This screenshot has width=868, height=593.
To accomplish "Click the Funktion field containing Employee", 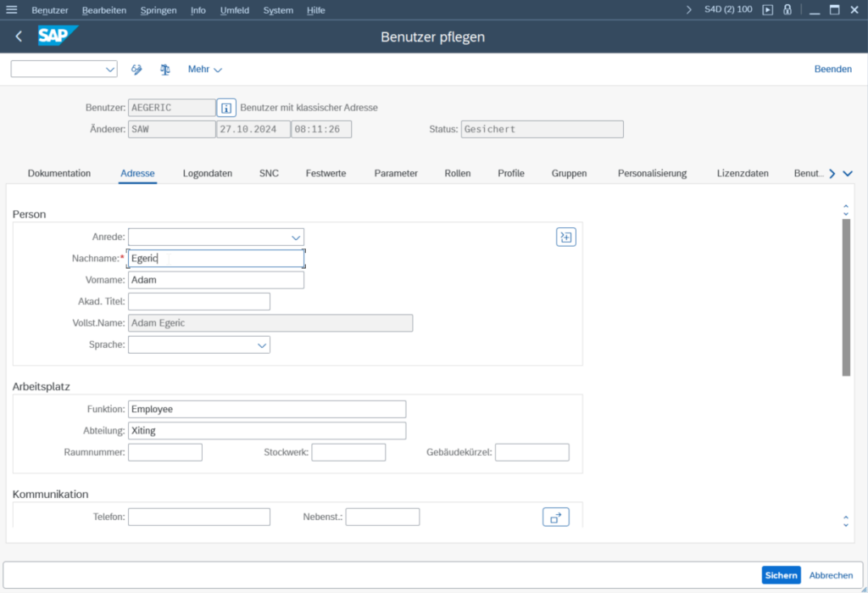I will (267, 409).
